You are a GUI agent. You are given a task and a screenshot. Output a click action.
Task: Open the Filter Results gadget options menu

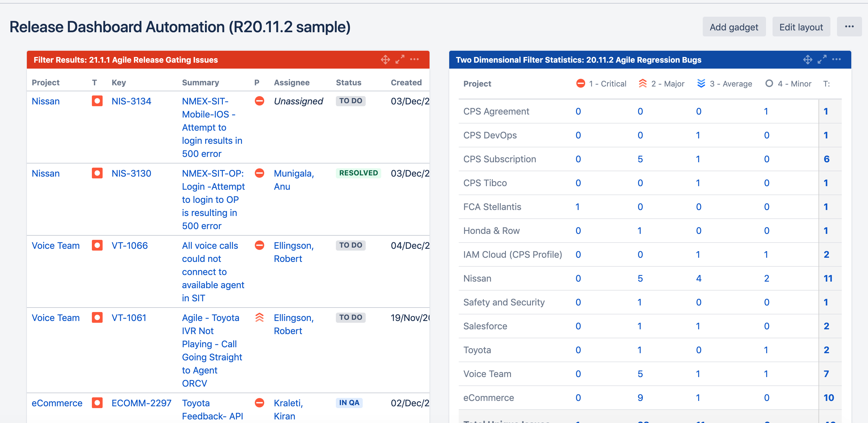coord(414,59)
